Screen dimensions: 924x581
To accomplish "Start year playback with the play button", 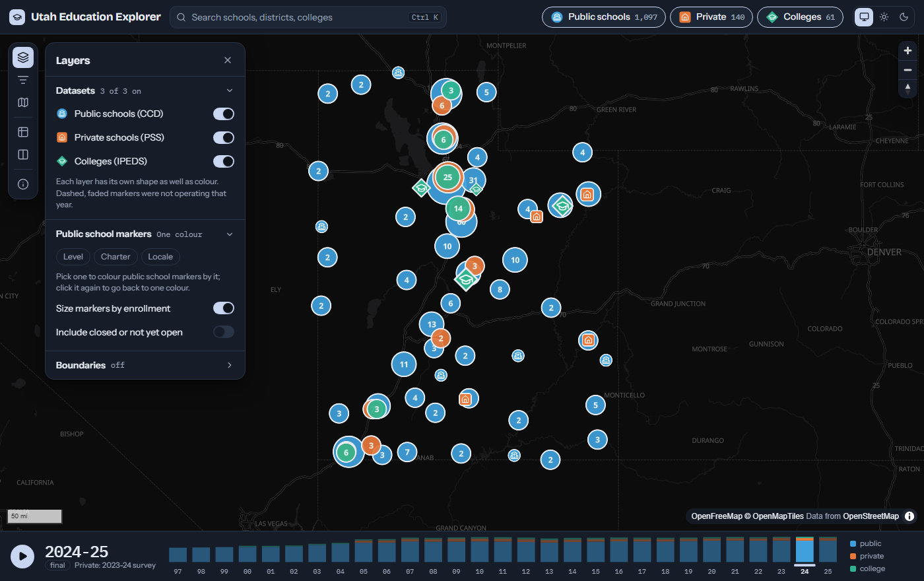I will (22, 557).
